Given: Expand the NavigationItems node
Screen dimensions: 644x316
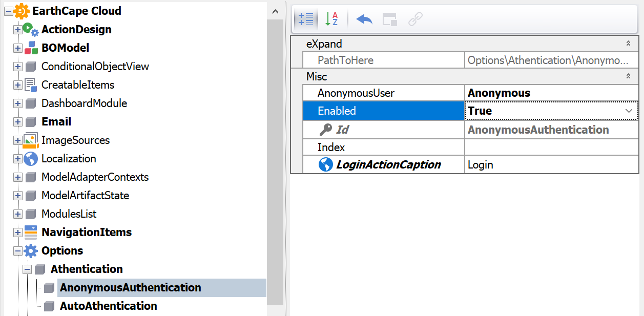Looking at the screenshot, I should 18,233.
